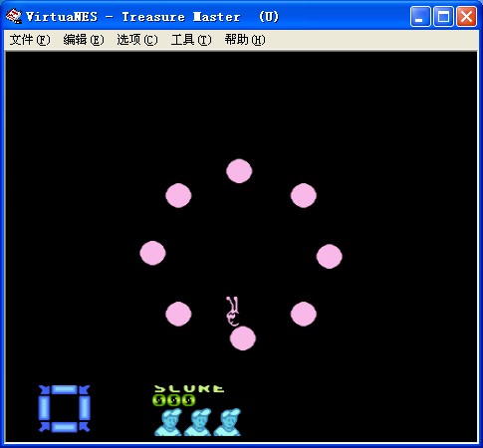Click the blue square frame icon
The width and height of the screenshot is (483, 448).
coord(64,408)
